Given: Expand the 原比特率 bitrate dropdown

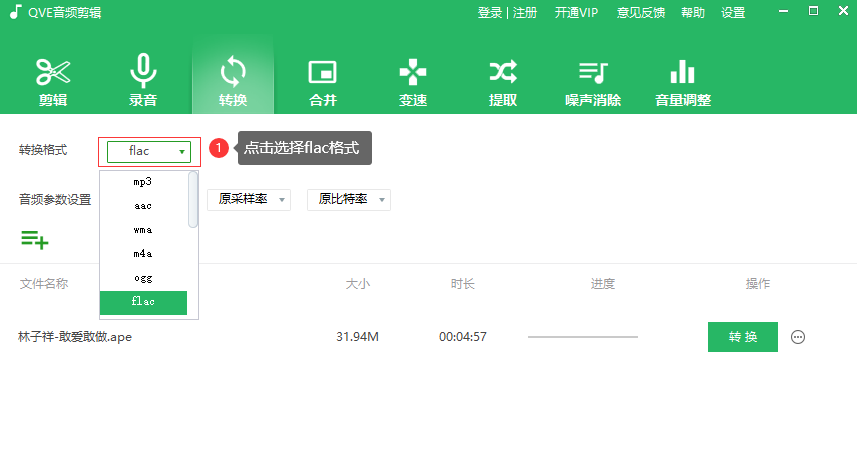Looking at the screenshot, I should (x=348, y=200).
